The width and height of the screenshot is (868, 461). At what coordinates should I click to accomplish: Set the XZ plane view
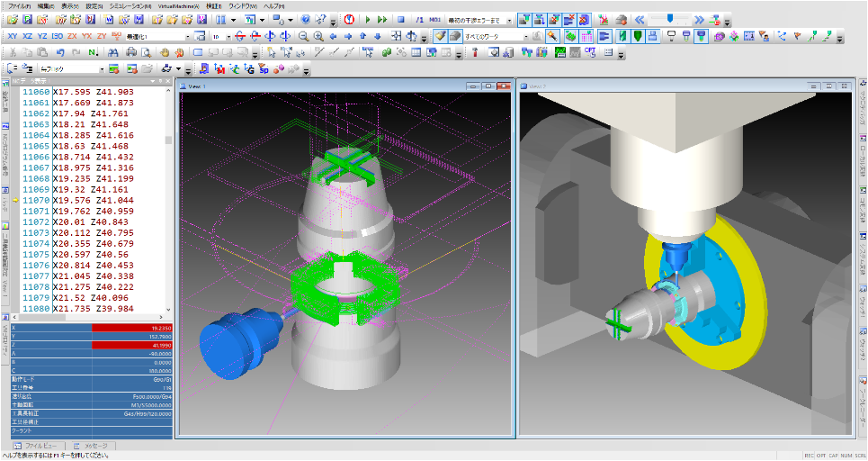tap(27, 36)
